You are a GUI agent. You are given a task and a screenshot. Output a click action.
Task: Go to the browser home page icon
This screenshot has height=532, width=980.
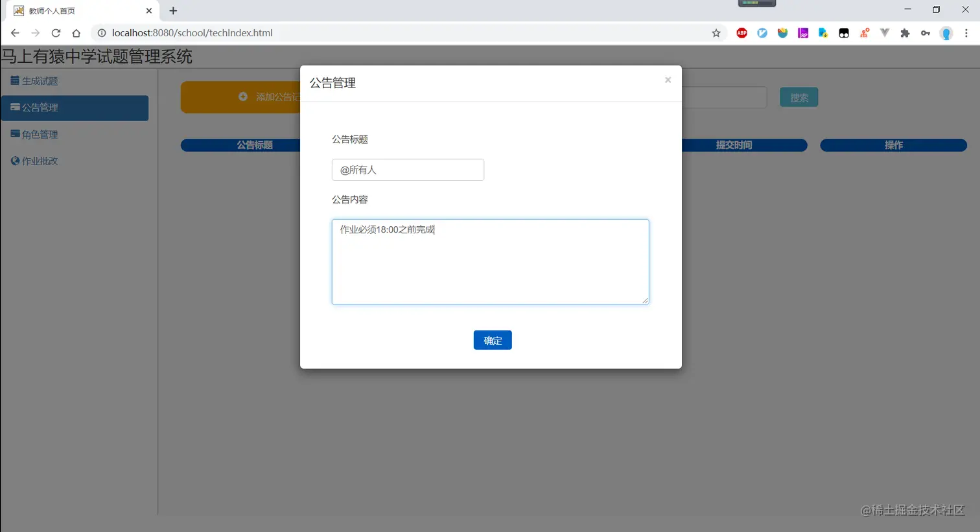pos(76,33)
